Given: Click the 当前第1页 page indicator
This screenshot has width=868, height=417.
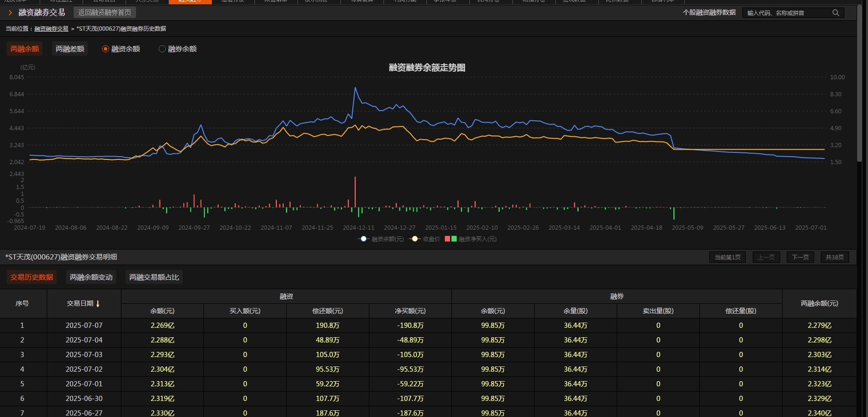Looking at the screenshot, I should tap(727, 257).
